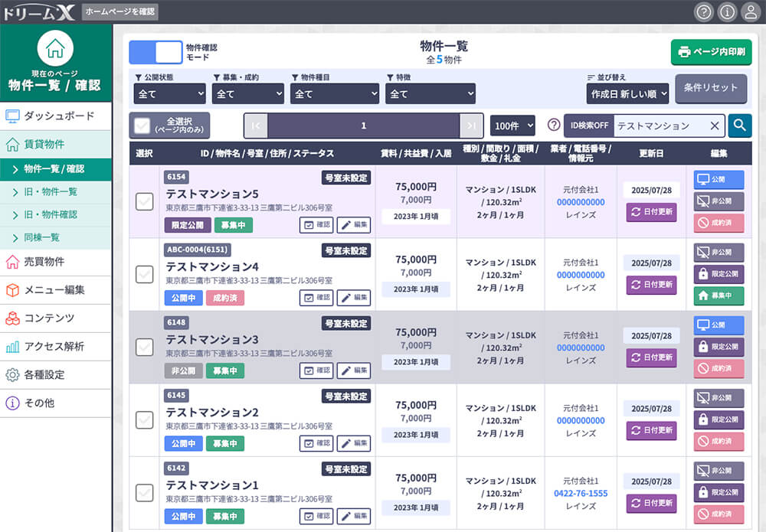The width and height of the screenshot is (766, 532).
Task: Click 日付更新 for テストマンション3
Action: 651,357
